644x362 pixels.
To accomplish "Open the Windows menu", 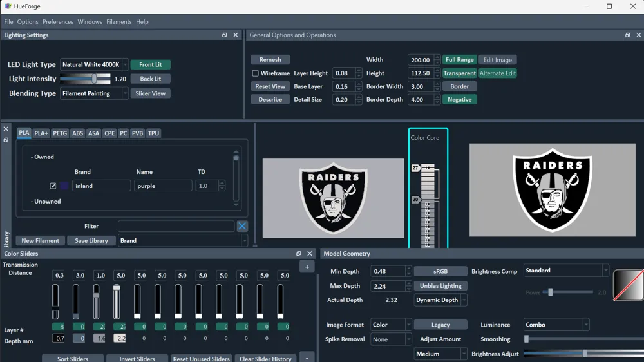I will point(90,22).
